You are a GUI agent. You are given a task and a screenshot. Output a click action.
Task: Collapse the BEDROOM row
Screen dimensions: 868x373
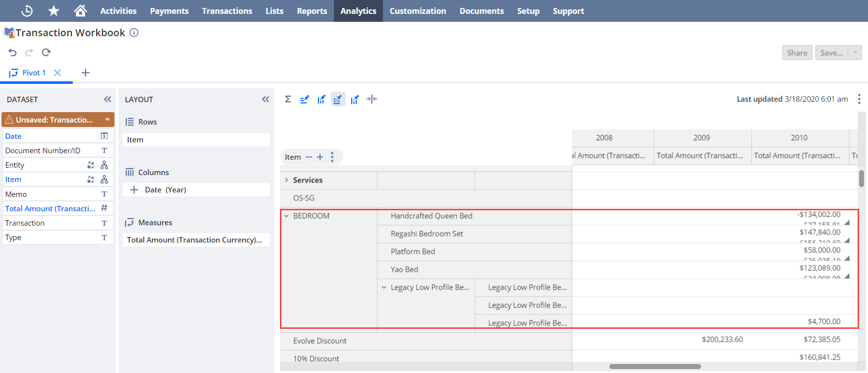click(286, 216)
